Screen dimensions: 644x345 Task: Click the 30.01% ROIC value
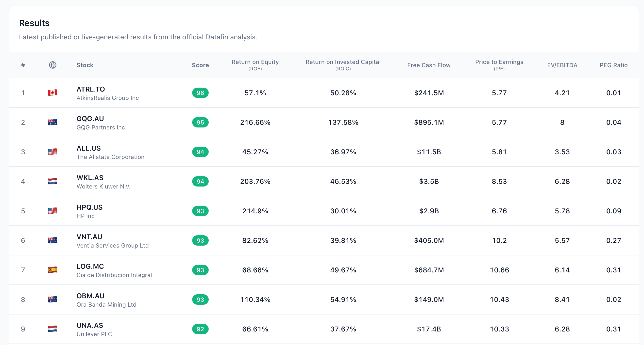(343, 211)
